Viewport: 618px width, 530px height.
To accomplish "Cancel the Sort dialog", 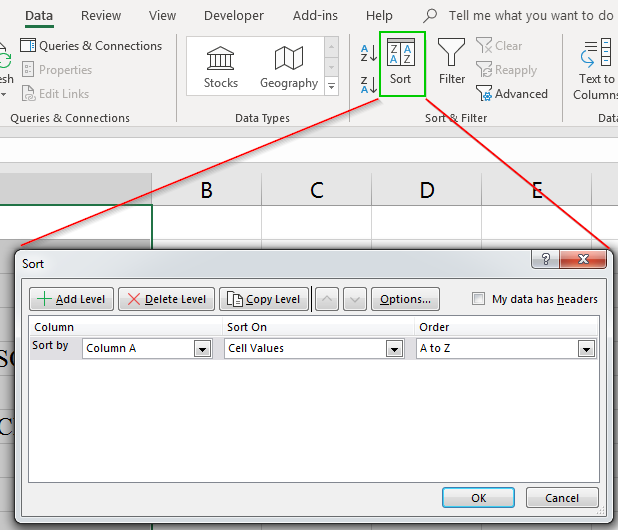I will click(562, 498).
